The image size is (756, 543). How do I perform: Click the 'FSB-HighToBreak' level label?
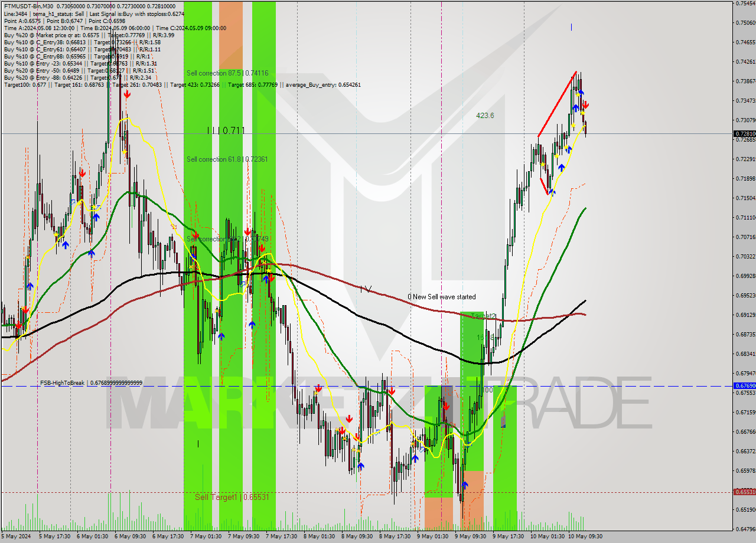(x=91, y=383)
